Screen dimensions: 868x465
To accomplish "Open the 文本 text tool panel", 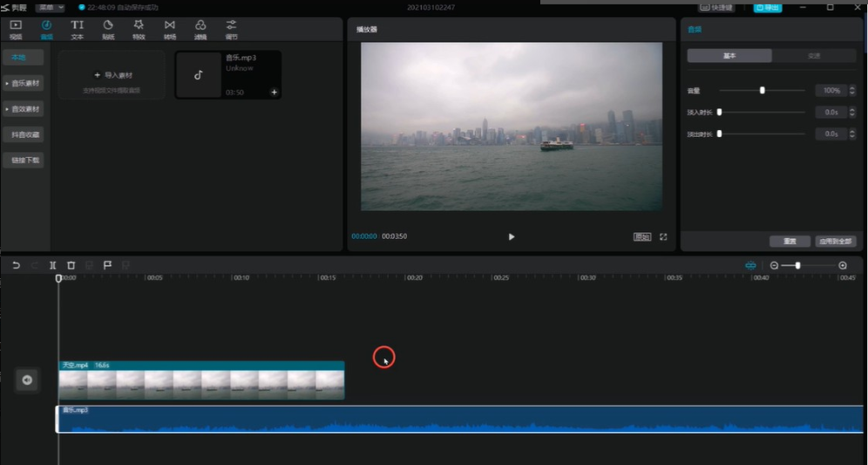I will pos(78,29).
